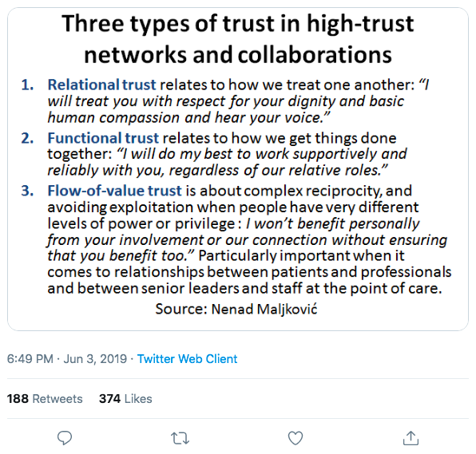Click the list number 2 in the image
The height and width of the screenshot is (454, 476).
[27, 138]
